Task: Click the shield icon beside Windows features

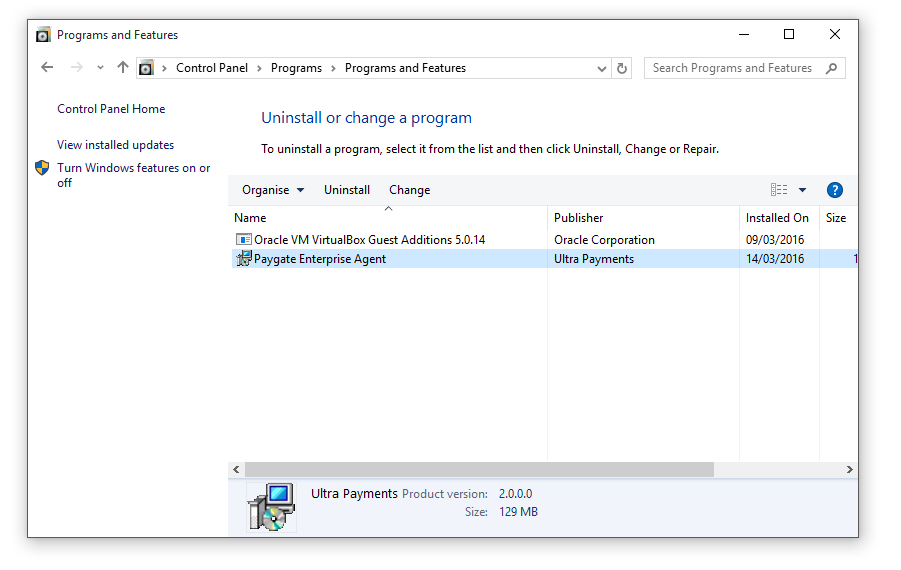Action: (42, 168)
